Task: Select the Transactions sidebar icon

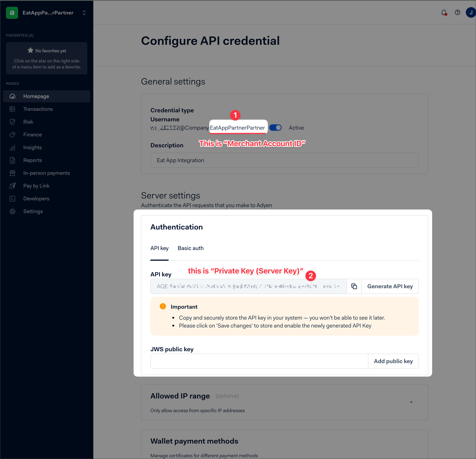Action: tap(13, 109)
